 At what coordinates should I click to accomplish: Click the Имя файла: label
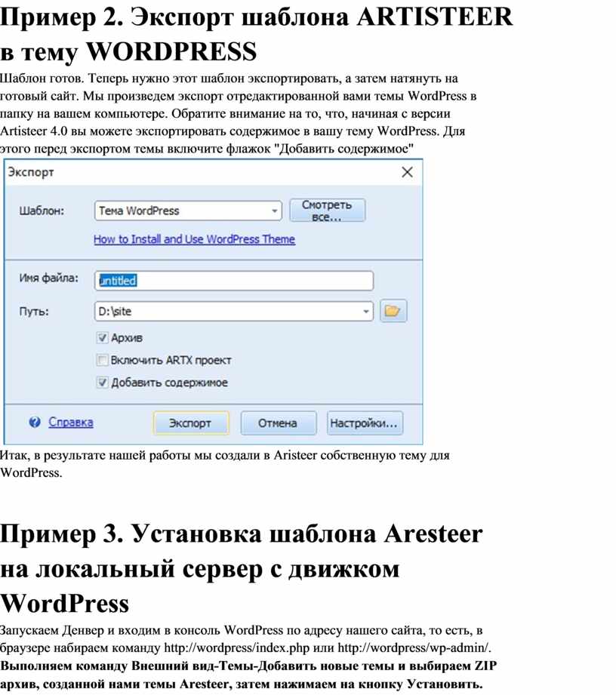[48, 278]
